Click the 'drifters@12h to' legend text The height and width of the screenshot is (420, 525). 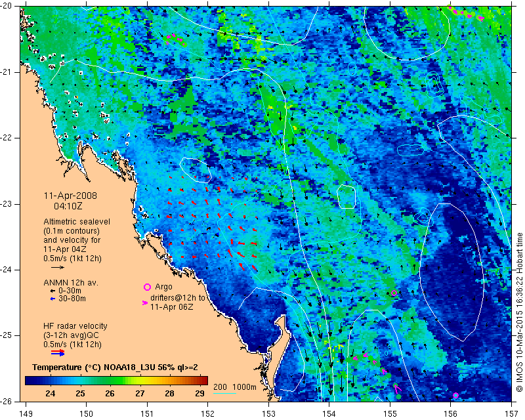(177, 298)
